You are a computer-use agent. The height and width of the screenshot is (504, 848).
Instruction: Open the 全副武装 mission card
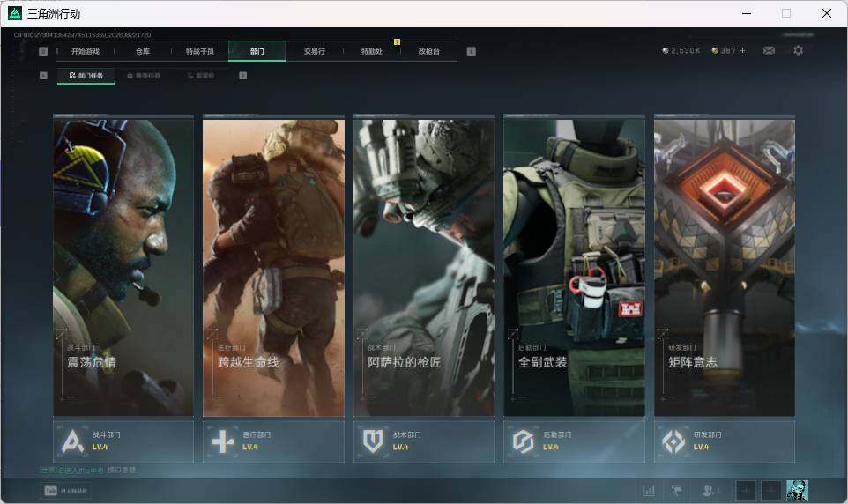tap(575, 266)
